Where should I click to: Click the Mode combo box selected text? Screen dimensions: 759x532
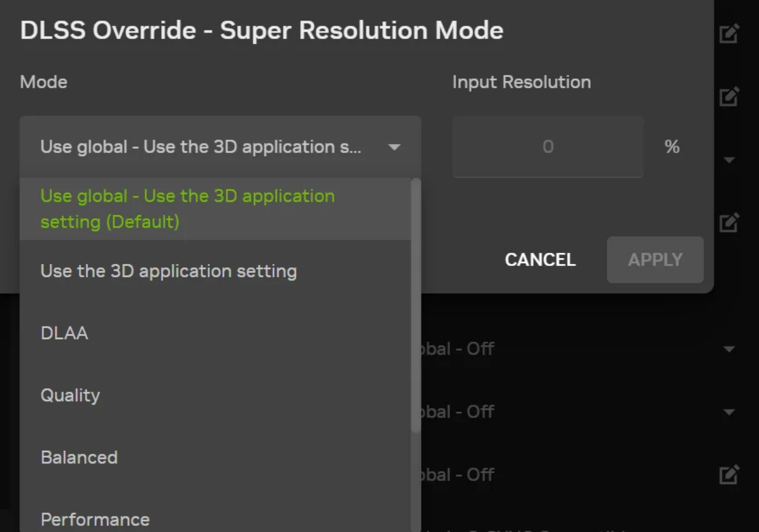coord(201,147)
